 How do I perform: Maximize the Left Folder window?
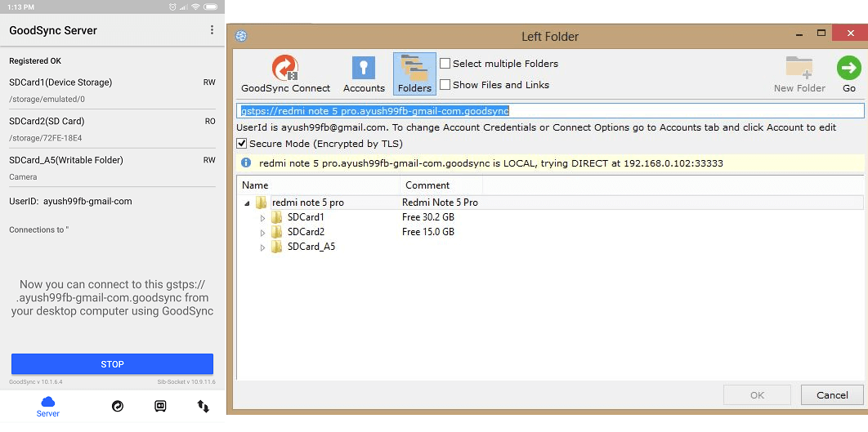click(821, 33)
